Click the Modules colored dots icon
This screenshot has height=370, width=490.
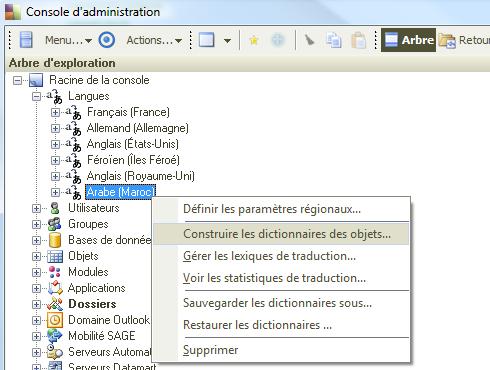coord(55,272)
